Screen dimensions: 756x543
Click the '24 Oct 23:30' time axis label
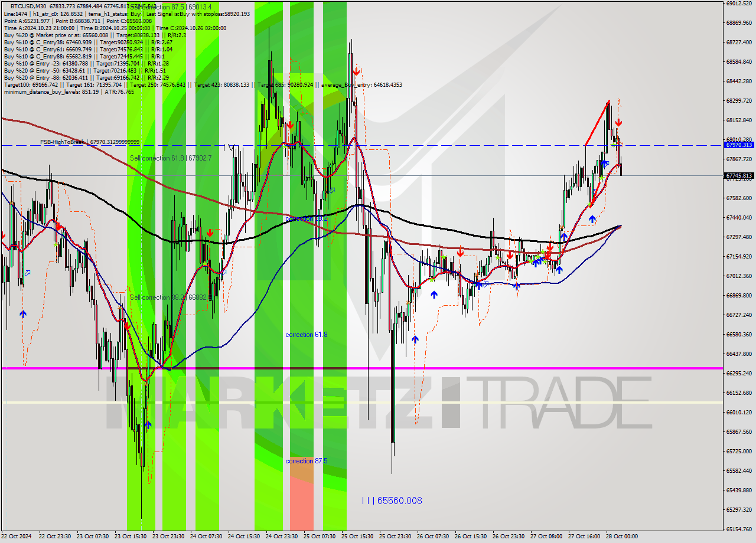tap(282, 537)
